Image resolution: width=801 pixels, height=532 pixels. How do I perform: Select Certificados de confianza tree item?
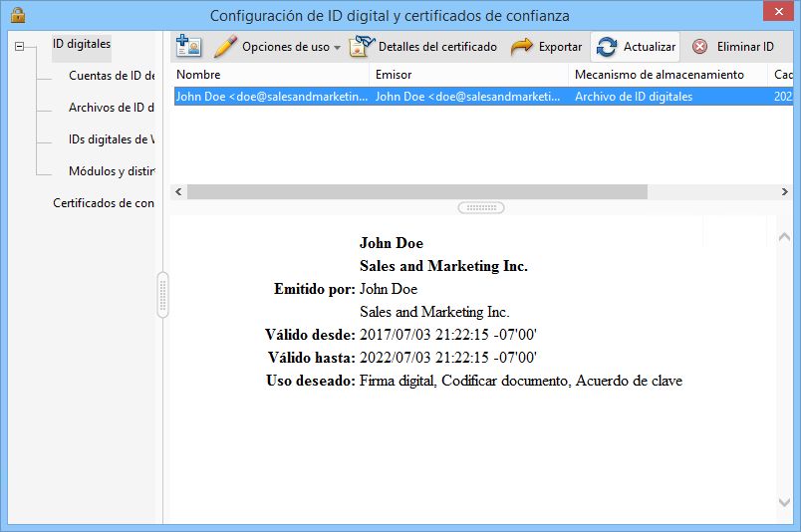click(104, 203)
